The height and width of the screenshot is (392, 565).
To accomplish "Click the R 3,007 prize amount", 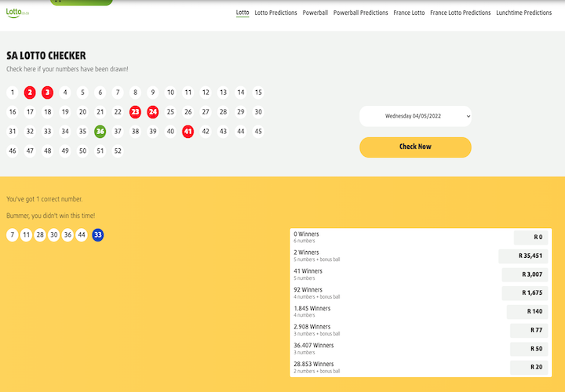I will tap(525, 274).
